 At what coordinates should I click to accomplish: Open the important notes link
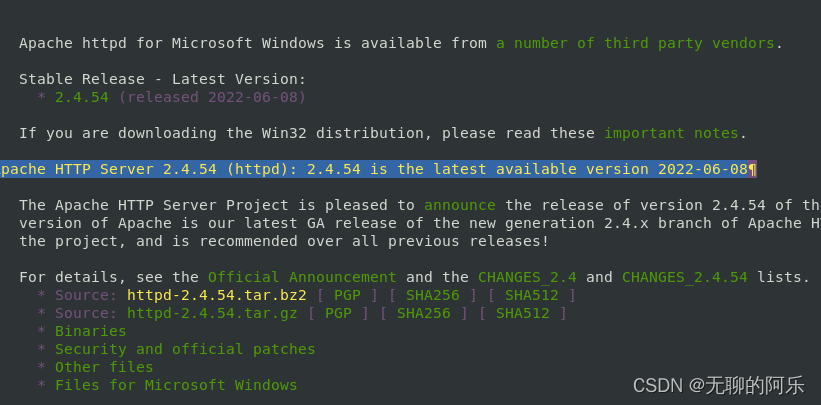click(x=671, y=134)
